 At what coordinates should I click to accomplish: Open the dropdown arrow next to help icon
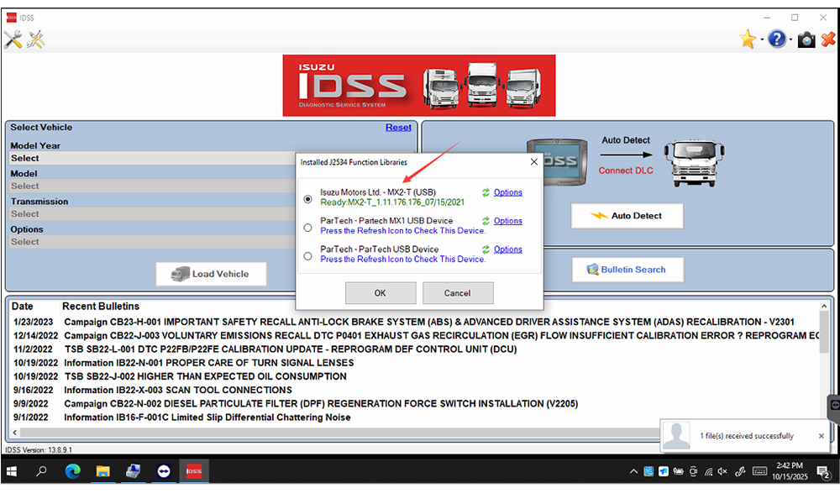click(x=791, y=40)
